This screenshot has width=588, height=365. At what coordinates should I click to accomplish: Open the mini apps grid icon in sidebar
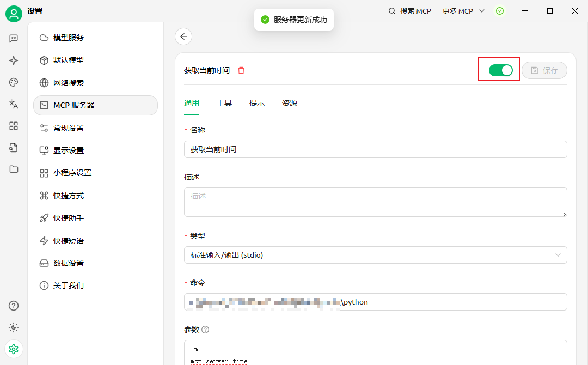click(14, 126)
